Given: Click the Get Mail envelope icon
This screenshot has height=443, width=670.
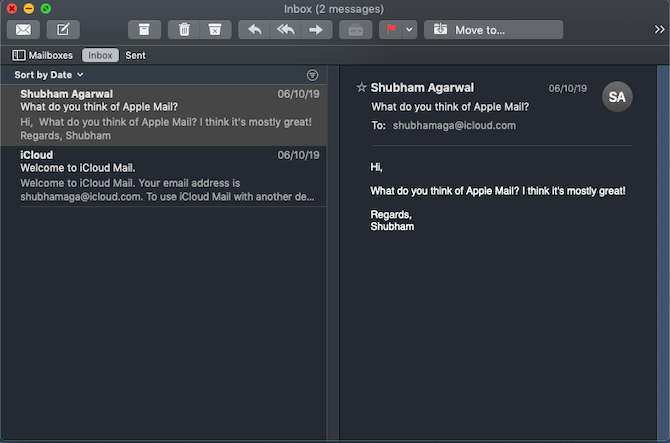Looking at the screenshot, I should click(24, 29).
